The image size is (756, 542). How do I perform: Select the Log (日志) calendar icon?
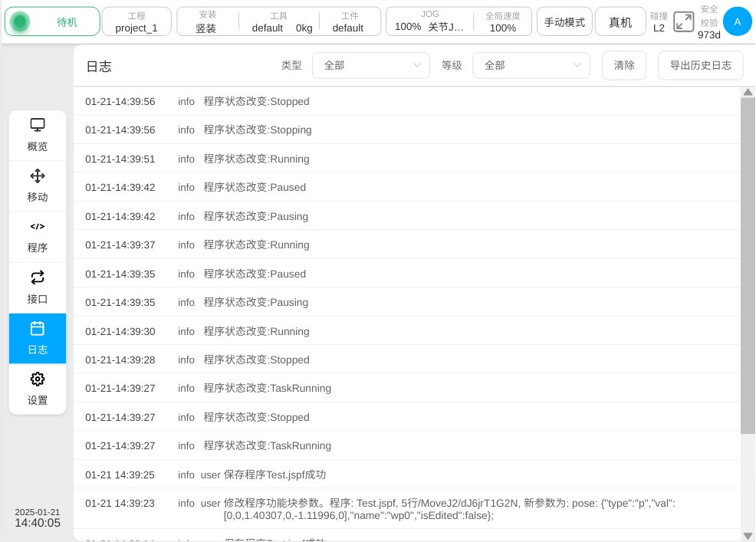tap(38, 329)
